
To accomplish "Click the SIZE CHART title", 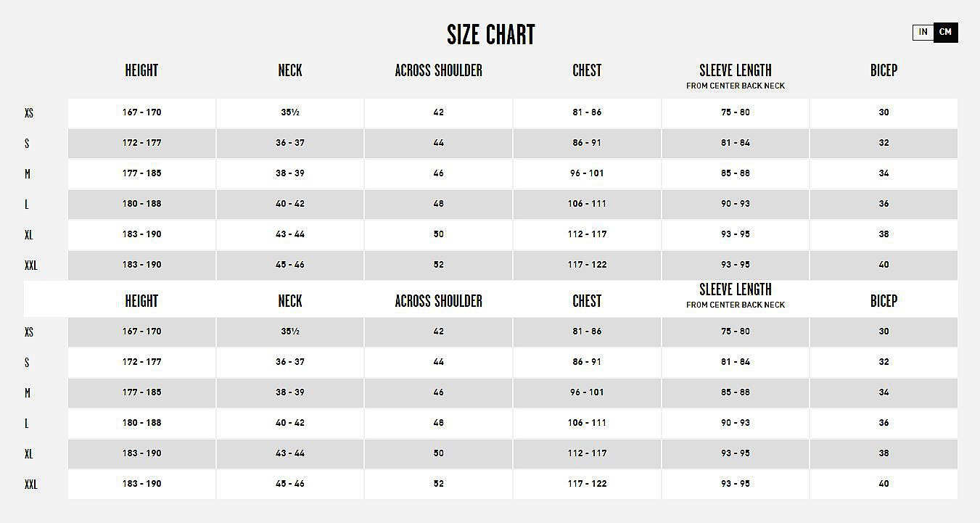I will point(491,35).
